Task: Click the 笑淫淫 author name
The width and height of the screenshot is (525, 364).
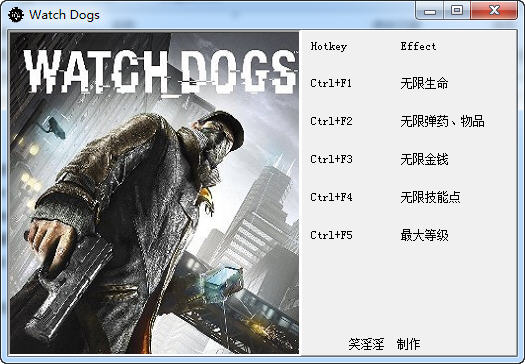Action: [366, 344]
